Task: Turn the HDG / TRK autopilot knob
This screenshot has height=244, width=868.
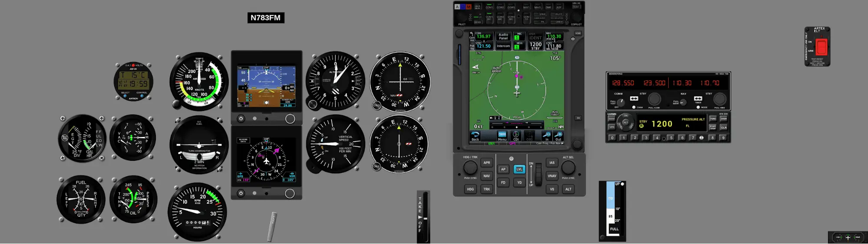Action: (470, 167)
